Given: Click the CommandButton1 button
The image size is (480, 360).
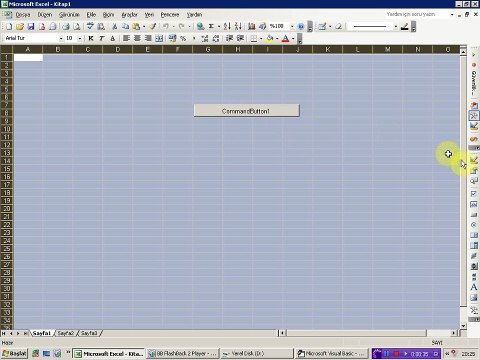Looking at the screenshot, I should pyautogui.click(x=247, y=111).
